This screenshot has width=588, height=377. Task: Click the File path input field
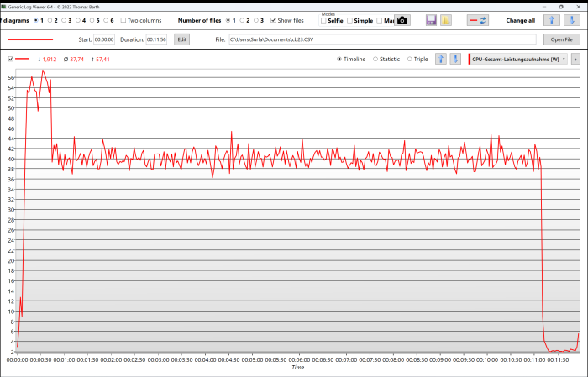(382, 39)
